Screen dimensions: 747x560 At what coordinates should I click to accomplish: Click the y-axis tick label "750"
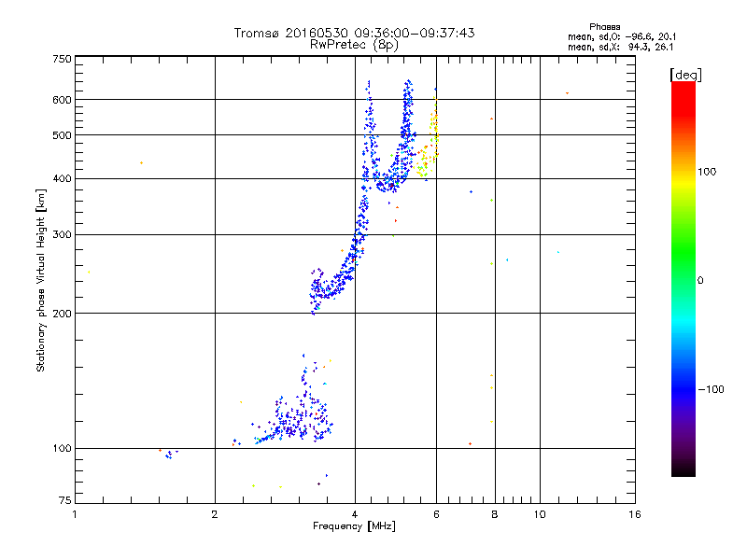(62, 59)
